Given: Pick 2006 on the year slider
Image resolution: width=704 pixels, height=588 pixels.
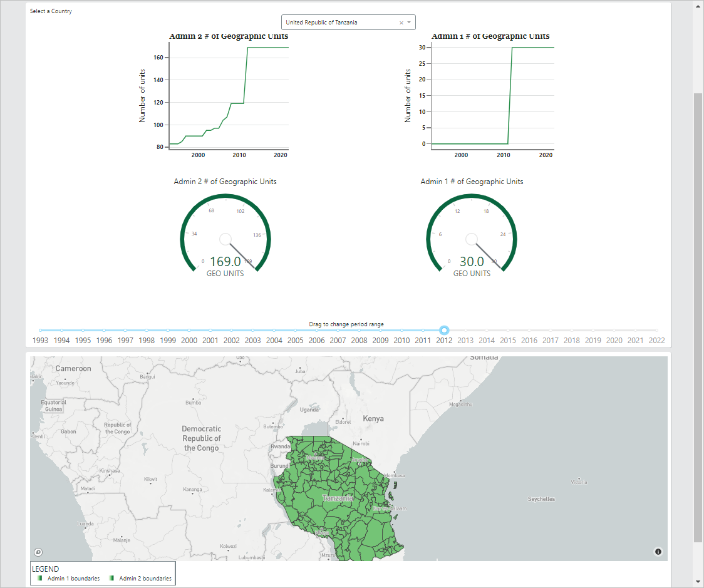Looking at the screenshot, I should [317, 330].
